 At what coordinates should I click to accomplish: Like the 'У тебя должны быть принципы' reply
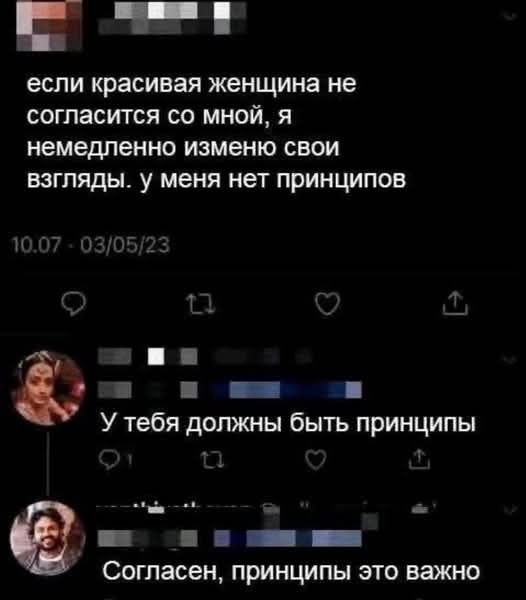316,459
